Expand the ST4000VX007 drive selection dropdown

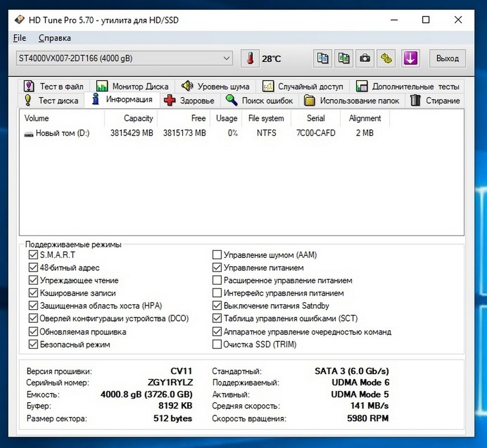pos(226,58)
